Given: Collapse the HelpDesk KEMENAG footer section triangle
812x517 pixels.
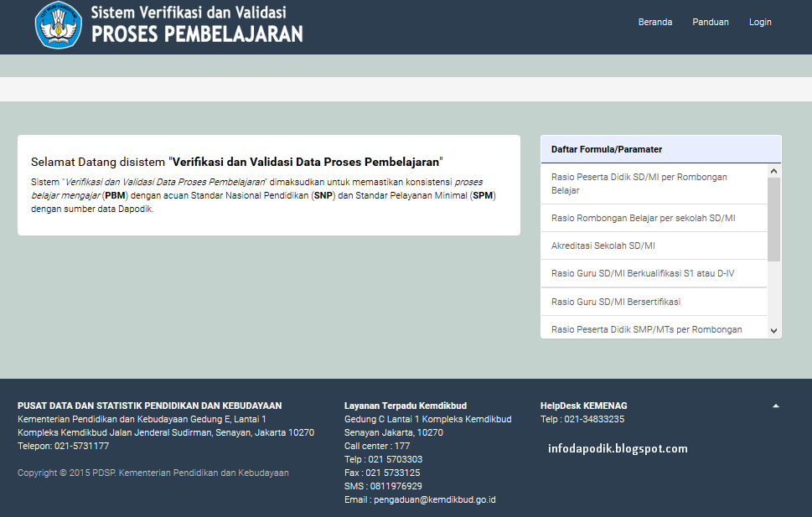Looking at the screenshot, I should 776,403.
